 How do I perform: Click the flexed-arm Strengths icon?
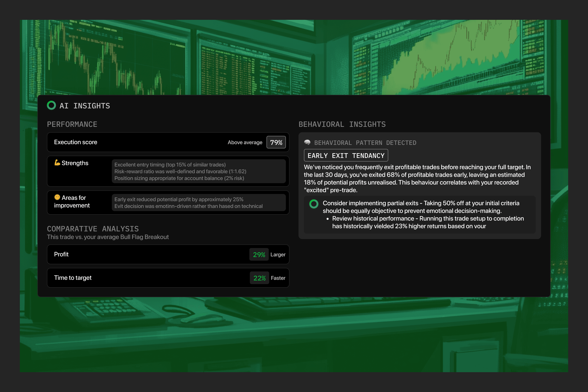coord(57,163)
